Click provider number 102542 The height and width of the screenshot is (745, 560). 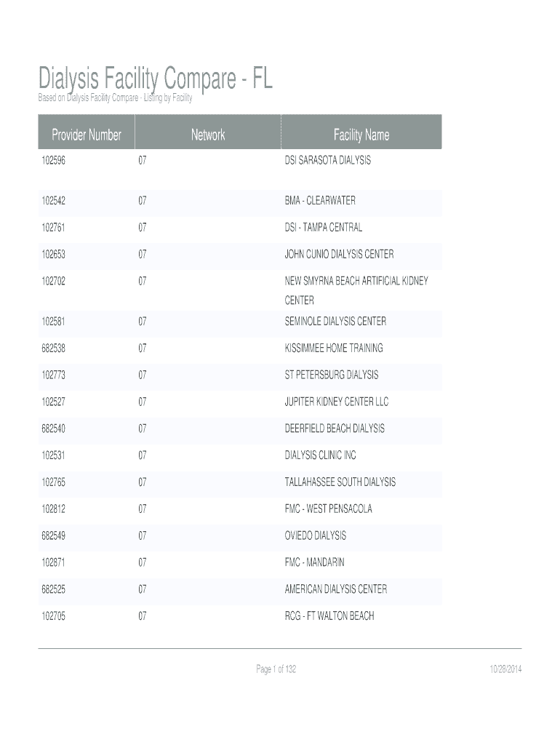(x=54, y=200)
